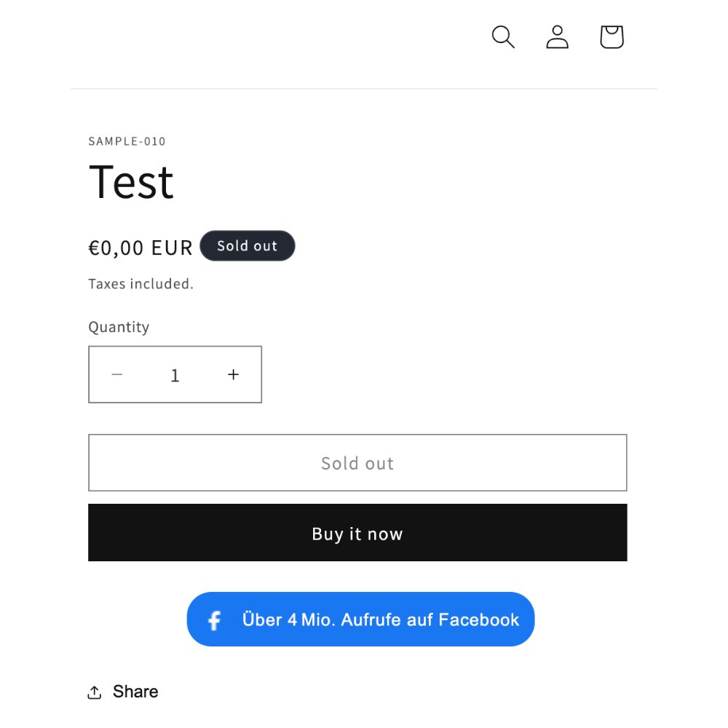Open the shopping cart bag icon
This screenshot has height=728, width=728.
[x=612, y=36]
